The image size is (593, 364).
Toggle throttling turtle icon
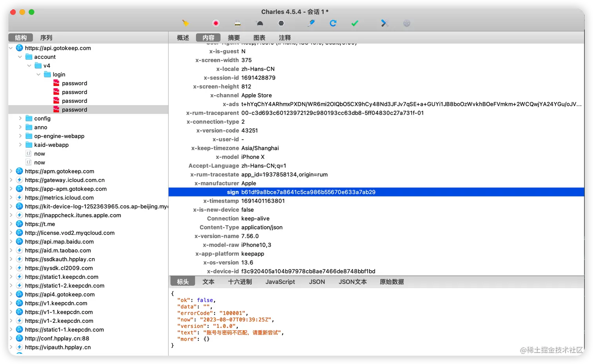(260, 23)
